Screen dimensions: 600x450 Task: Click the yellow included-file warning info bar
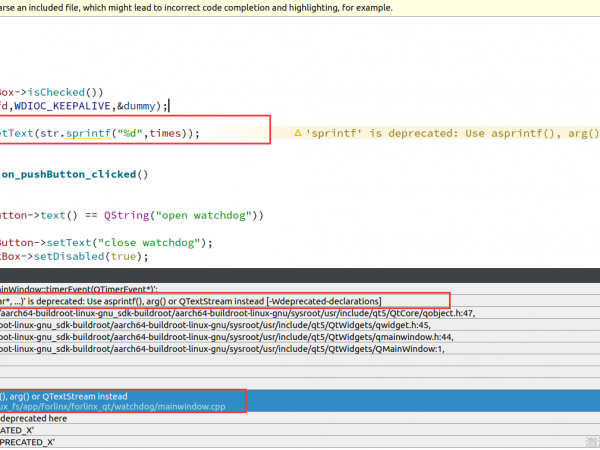click(300, 7)
